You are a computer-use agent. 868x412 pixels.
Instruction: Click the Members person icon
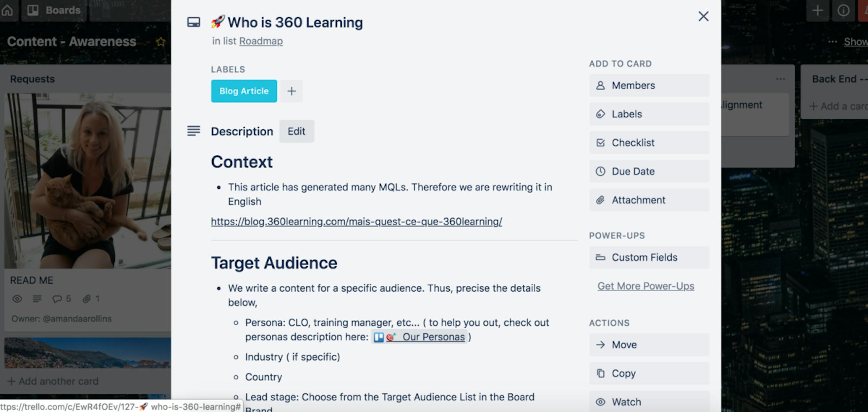(600, 85)
